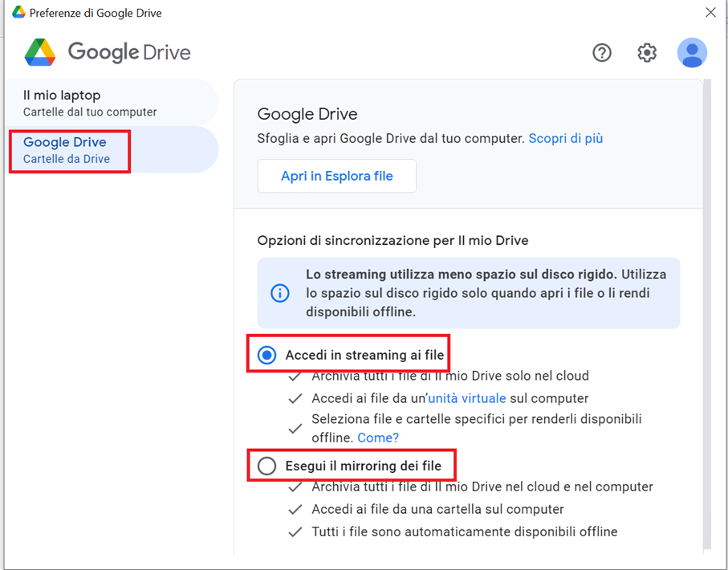Click the checkmark beside Archivia solo nel cloud
Screen dimensions: 728x570
click(x=295, y=376)
